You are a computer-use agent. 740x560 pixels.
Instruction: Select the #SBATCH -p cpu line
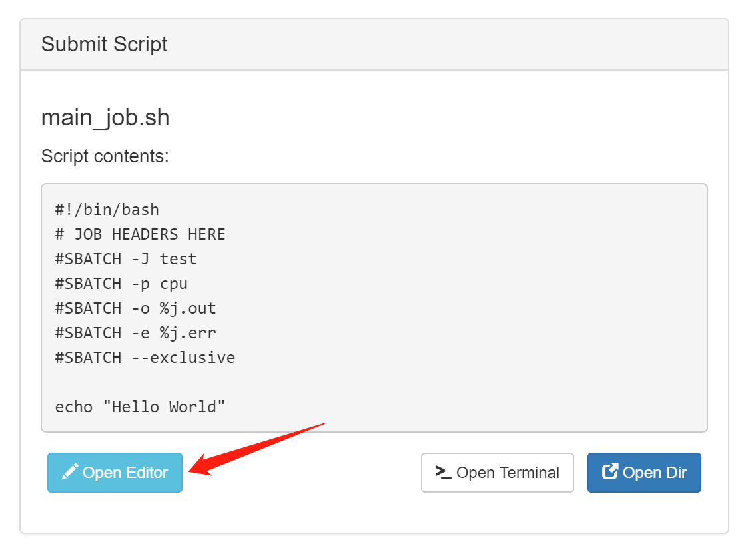click(x=121, y=284)
